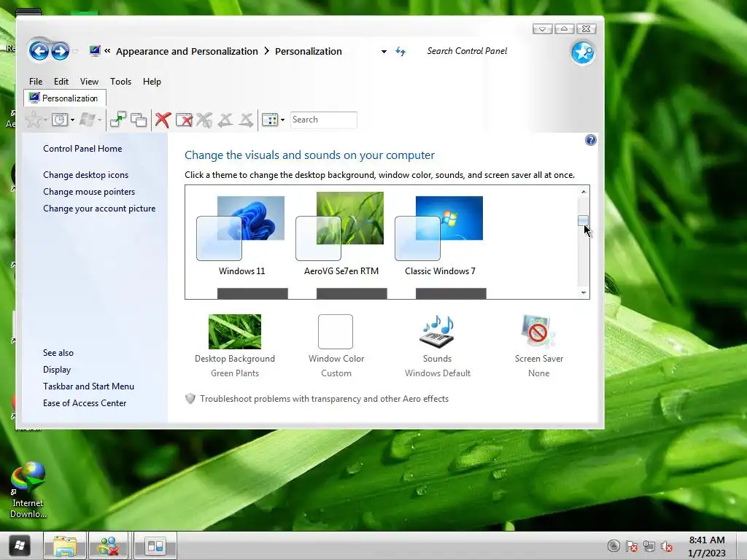Open the dropdown beside the Windows flag icon
The height and width of the screenshot is (560, 747).
99,120
